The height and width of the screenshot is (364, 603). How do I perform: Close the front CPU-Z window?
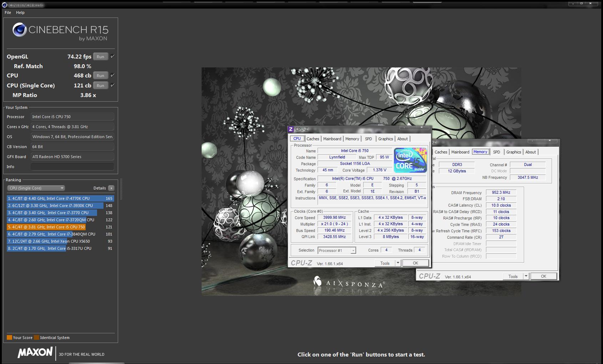(422, 127)
